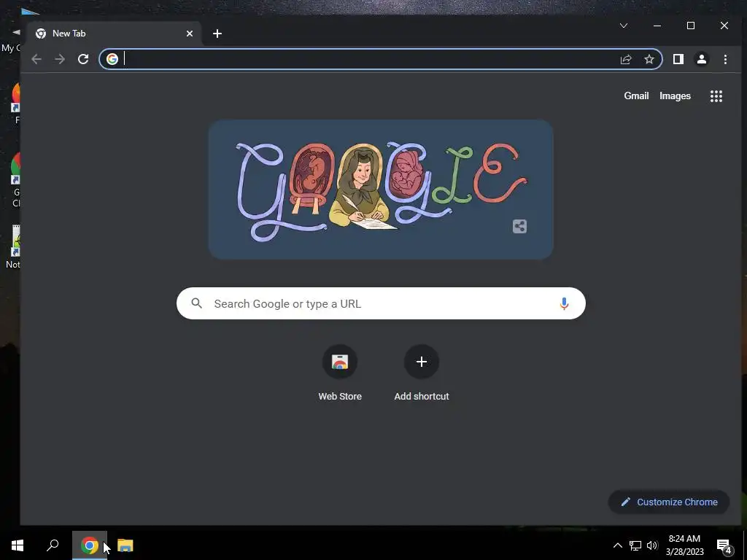Click the Customize Chrome button

[668, 502]
